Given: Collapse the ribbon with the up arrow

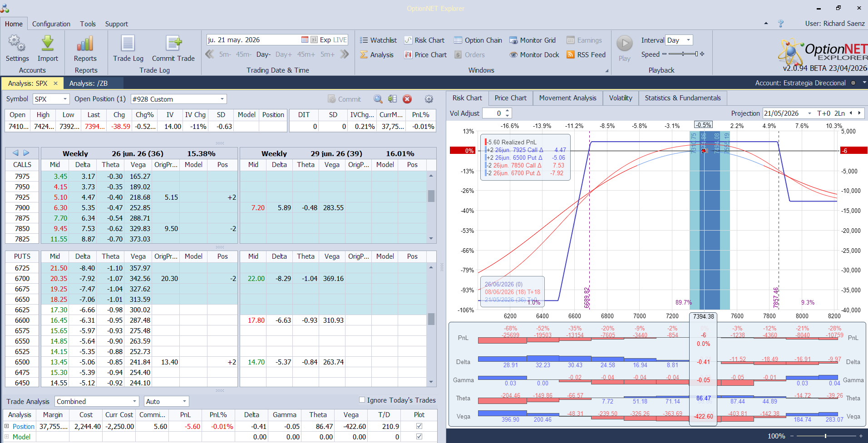Looking at the screenshot, I should tap(766, 23).
